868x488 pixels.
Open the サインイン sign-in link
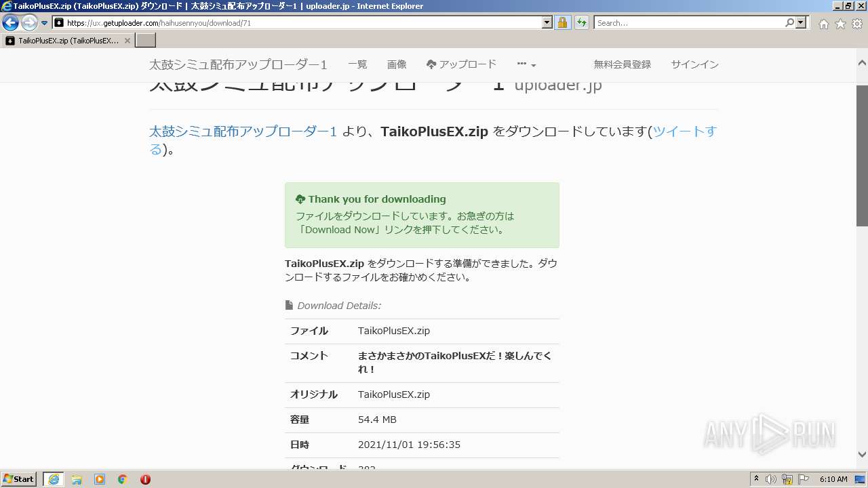click(x=694, y=64)
